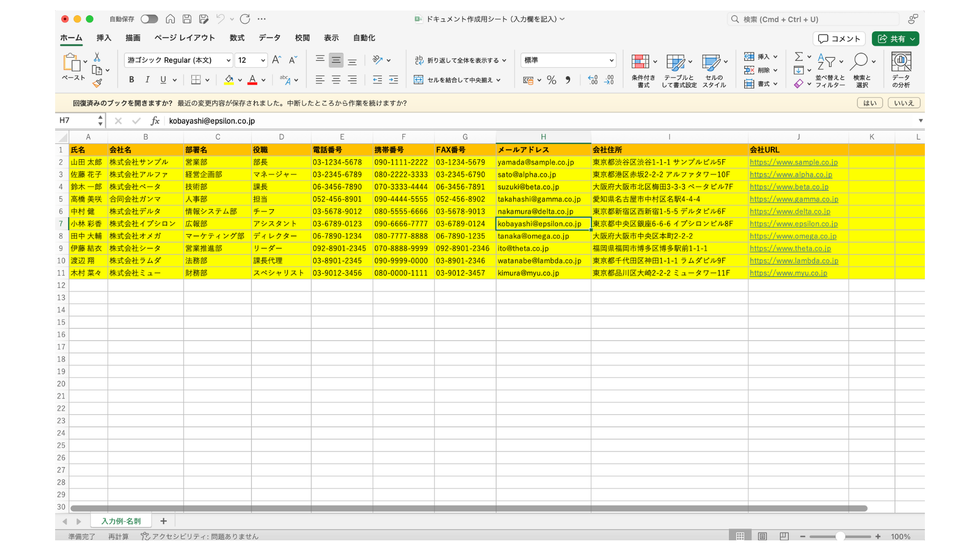Toggle the AutoSave switch

149,19
